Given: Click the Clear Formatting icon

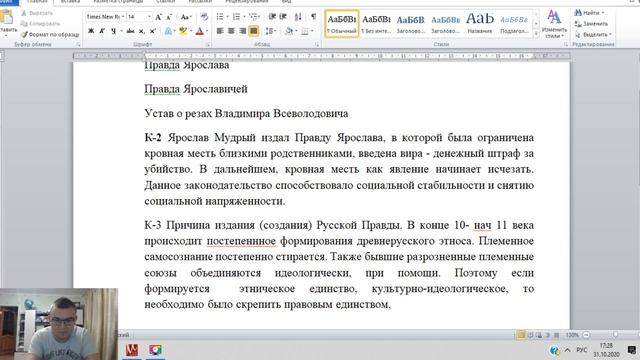Looking at the screenshot, I should click(x=204, y=17).
